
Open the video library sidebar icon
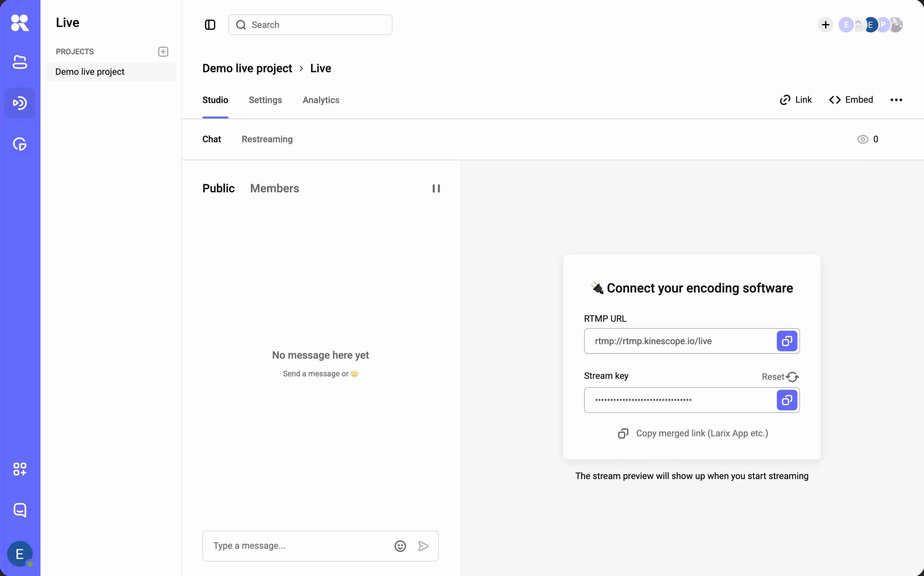tap(20, 62)
